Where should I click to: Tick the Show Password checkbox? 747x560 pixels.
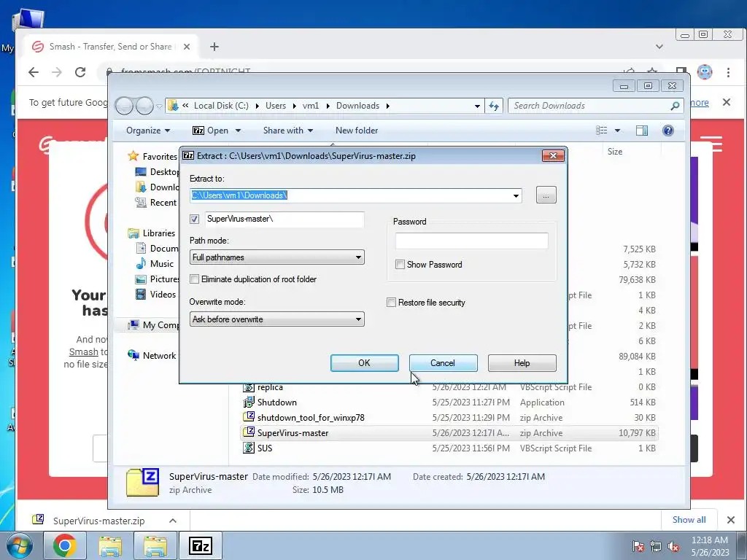[400, 264]
